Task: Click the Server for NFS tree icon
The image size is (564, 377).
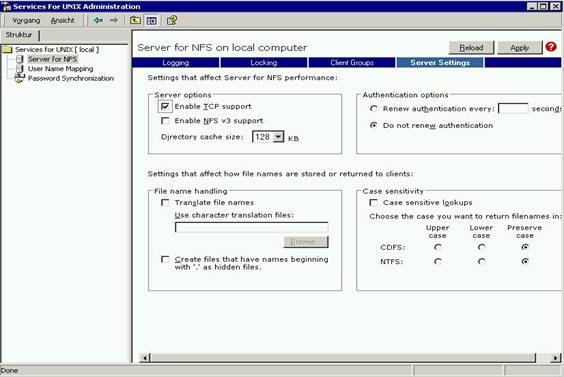Action: pyautogui.click(x=21, y=59)
